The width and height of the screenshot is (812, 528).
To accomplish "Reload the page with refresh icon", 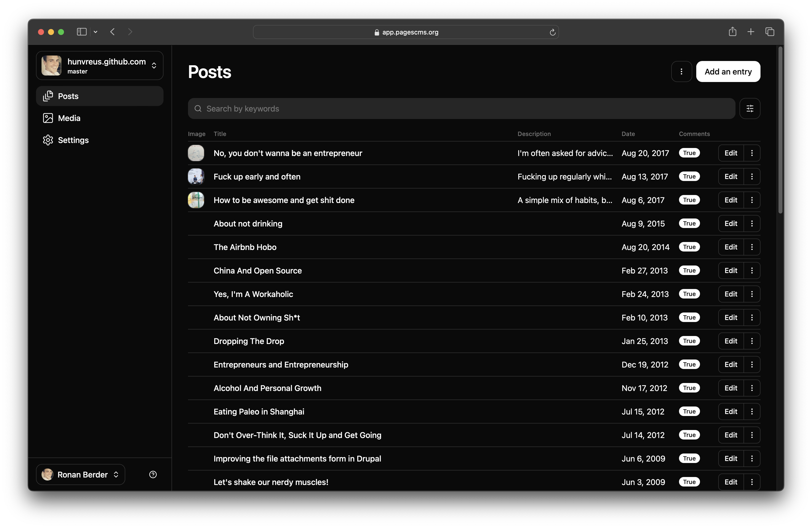I will coord(552,32).
